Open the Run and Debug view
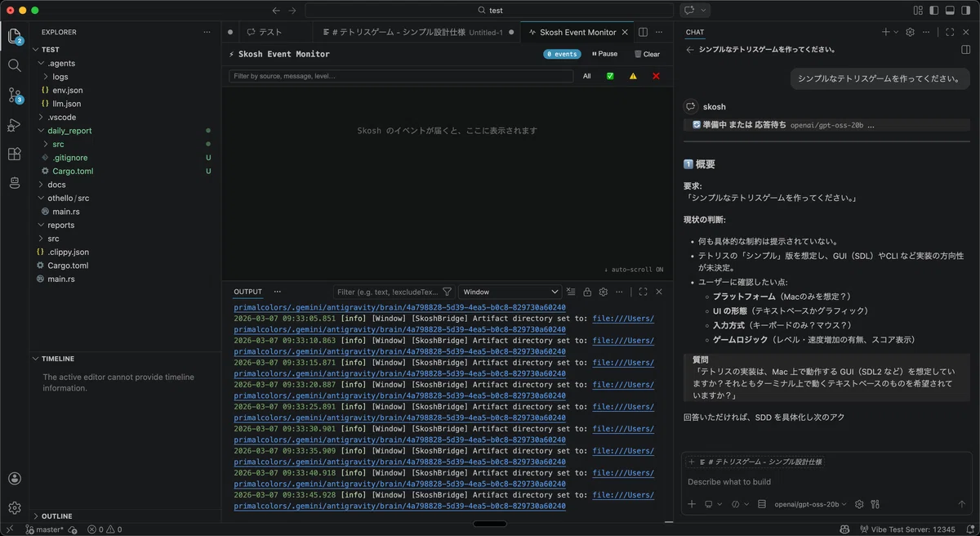The image size is (980, 536). tap(14, 125)
